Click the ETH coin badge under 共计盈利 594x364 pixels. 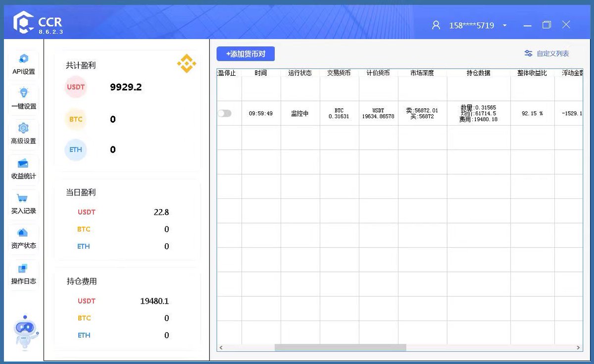point(76,149)
